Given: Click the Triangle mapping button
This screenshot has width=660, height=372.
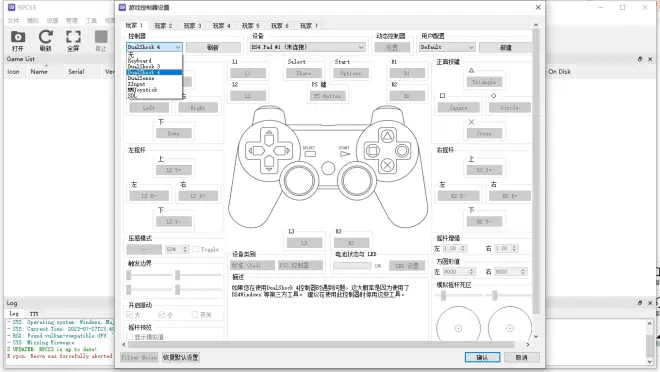Looking at the screenshot, I should pos(484,82).
